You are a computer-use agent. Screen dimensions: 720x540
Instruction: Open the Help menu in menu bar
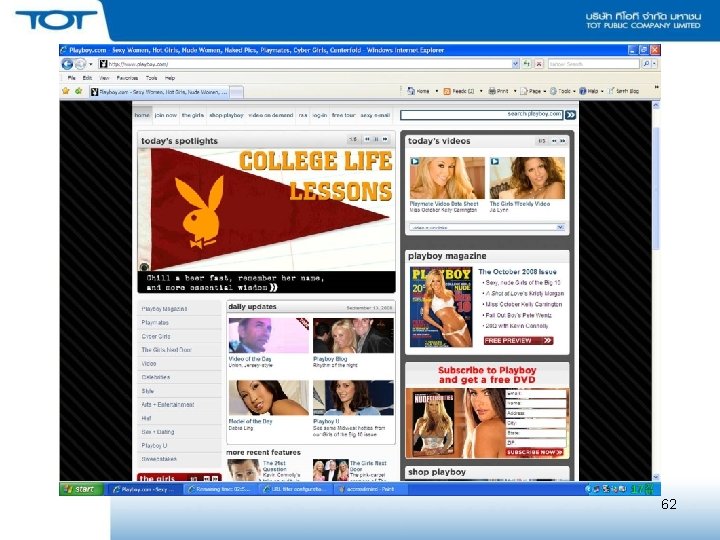click(170, 78)
